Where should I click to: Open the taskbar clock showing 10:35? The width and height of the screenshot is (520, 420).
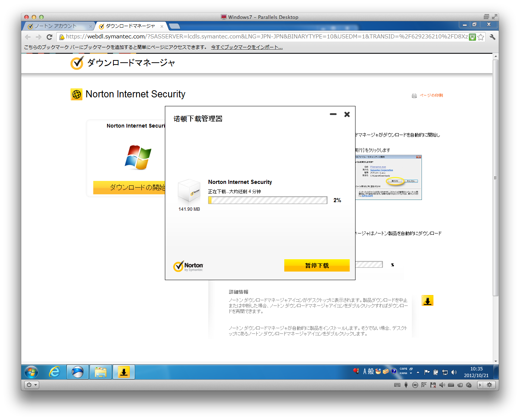tap(476, 372)
